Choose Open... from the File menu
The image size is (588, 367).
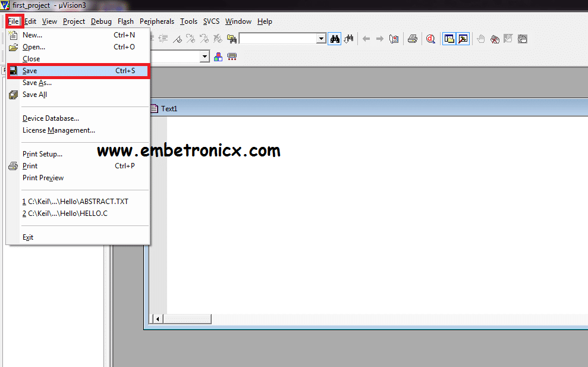(x=78, y=47)
